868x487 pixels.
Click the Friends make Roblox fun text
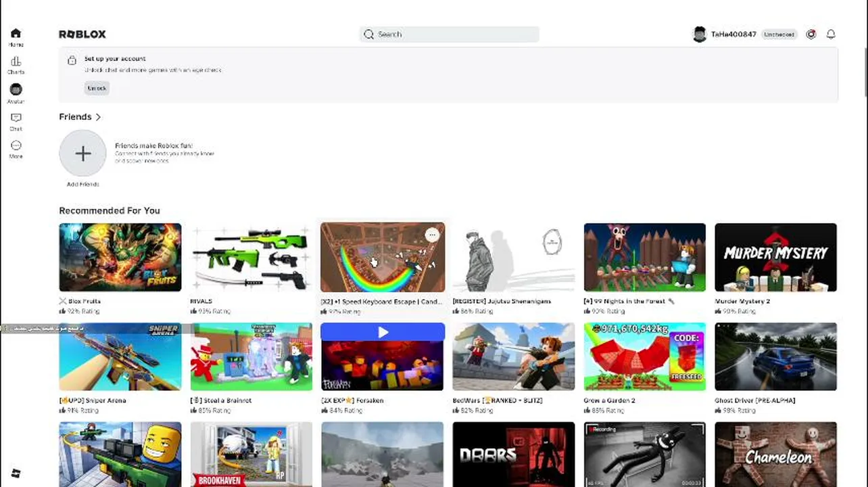[x=153, y=145]
